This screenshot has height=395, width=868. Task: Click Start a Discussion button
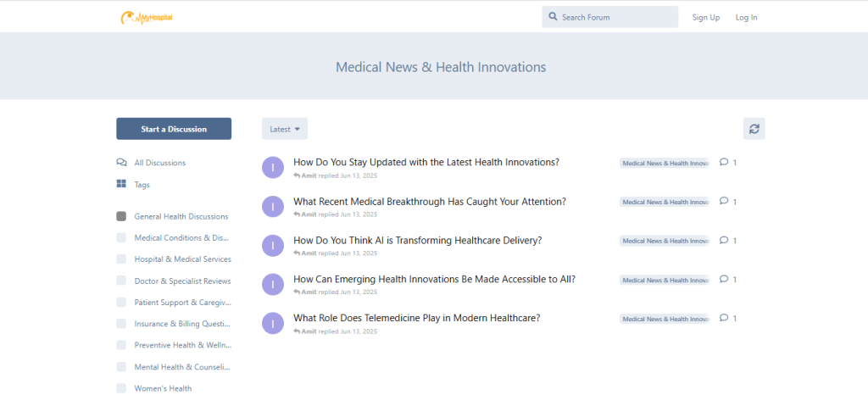[174, 129]
